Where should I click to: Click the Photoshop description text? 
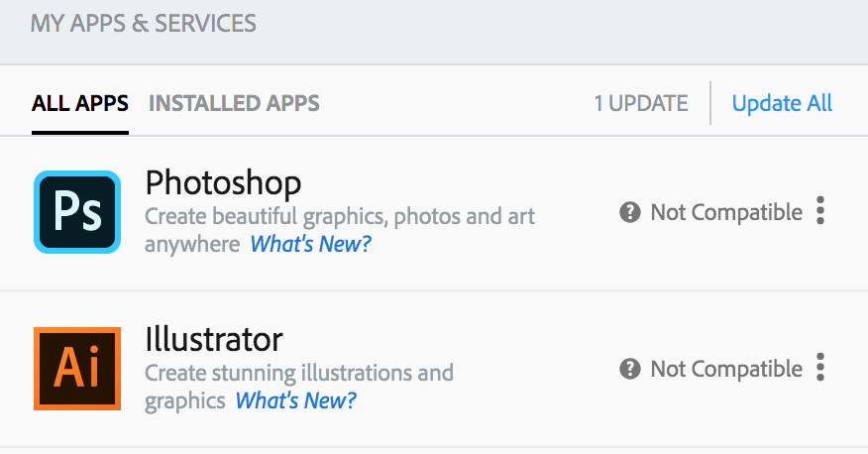click(340, 216)
